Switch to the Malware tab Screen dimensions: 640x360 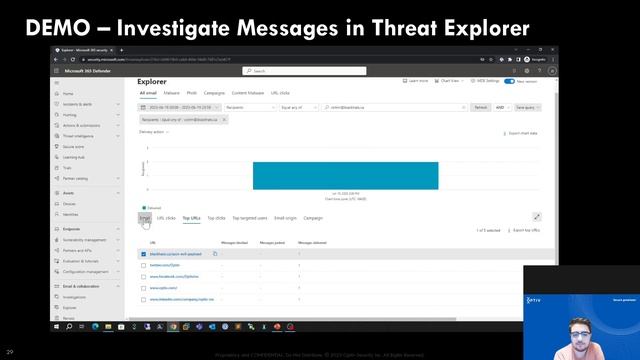[171, 93]
